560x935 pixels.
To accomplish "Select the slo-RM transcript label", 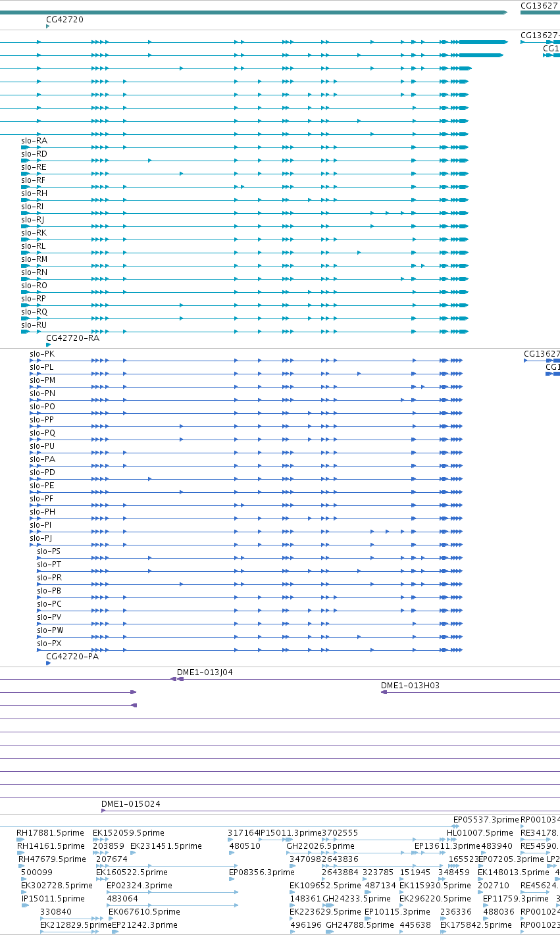I will (x=34, y=259).
